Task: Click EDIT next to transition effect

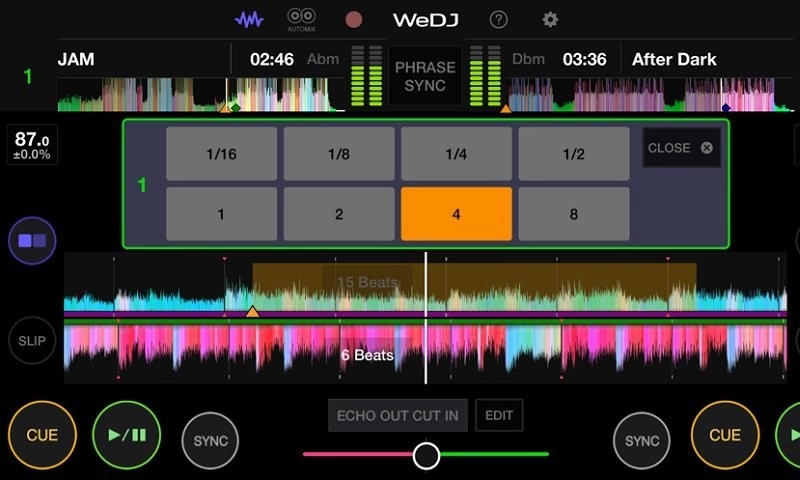Action: [x=499, y=415]
